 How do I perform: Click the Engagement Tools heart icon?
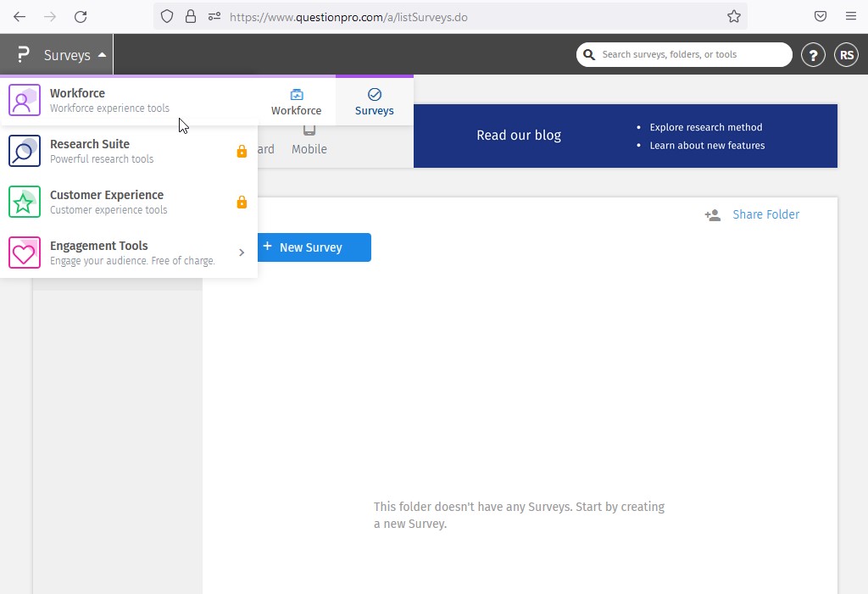tap(25, 253)
